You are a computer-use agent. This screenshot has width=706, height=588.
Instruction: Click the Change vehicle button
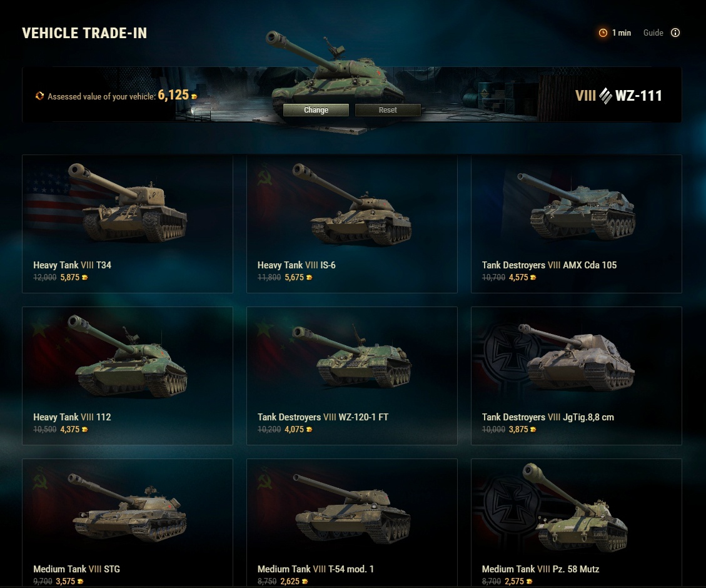pos(316,110)
